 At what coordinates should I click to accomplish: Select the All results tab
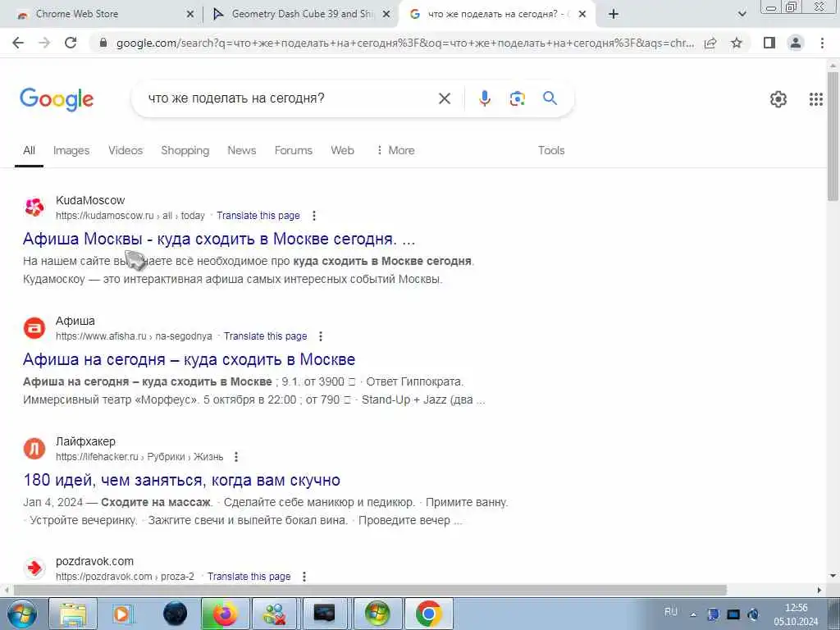29,151
